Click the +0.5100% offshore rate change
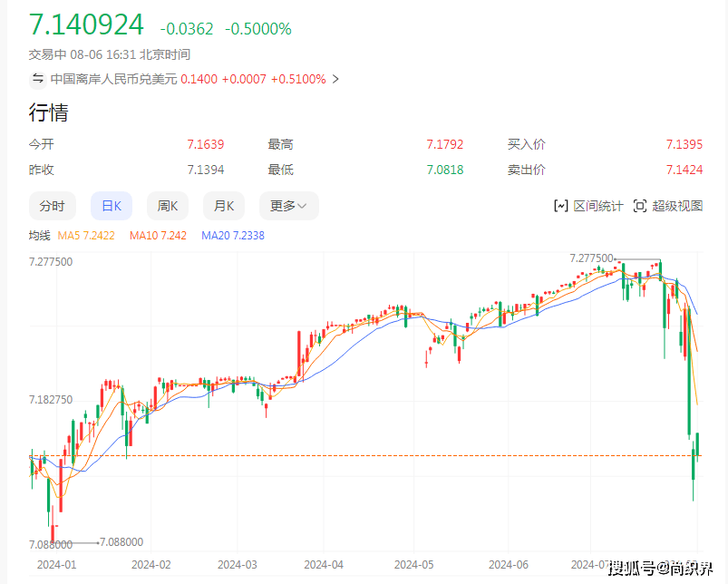The image size is (728, 584). [x=298, y=80]
